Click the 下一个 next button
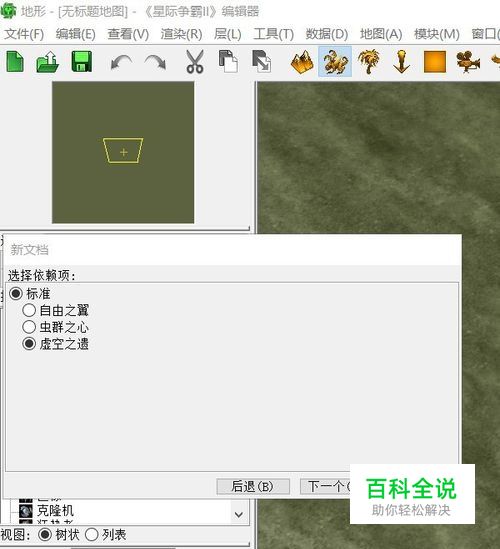The image size is (500, 549). point(325,487)
